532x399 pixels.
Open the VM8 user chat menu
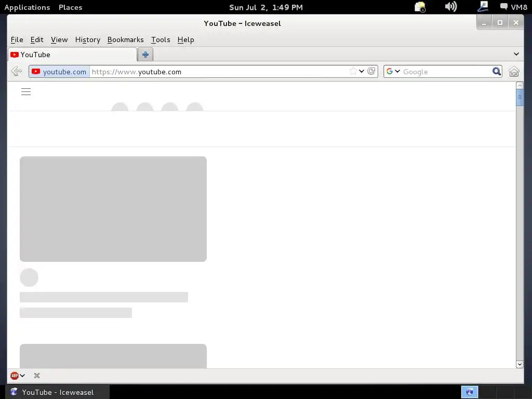[514, 7]
